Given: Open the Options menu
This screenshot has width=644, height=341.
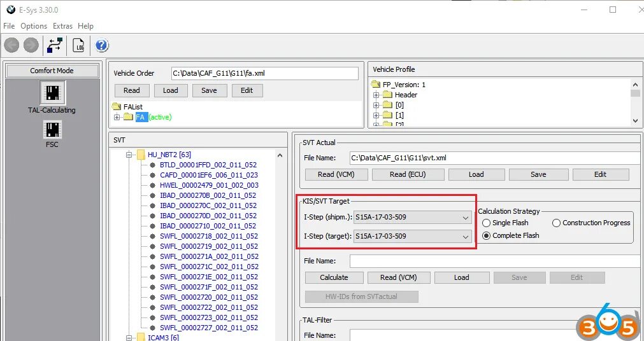Looking at the screenshot, I should [34, 26].
